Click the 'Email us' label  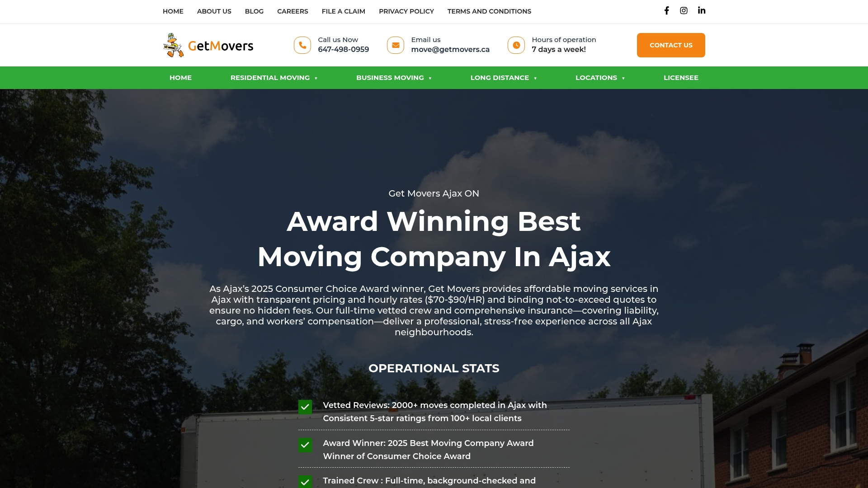click(x=426, y=40)
